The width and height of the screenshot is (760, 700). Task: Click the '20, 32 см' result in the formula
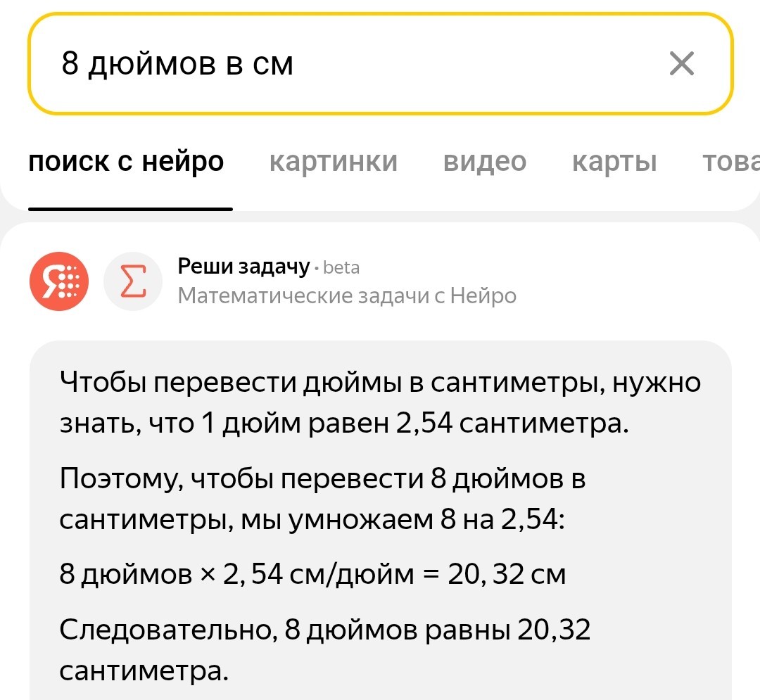tap(507, 575)
